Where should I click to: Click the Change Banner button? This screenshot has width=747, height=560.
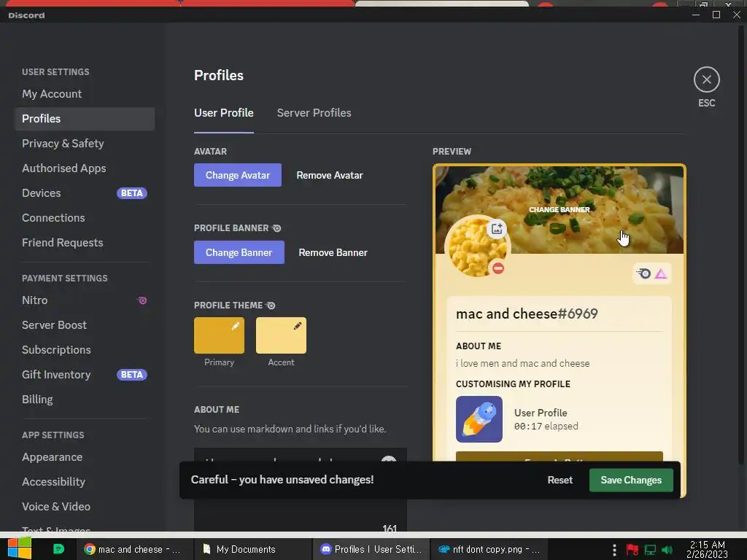(x=239, y=252)
